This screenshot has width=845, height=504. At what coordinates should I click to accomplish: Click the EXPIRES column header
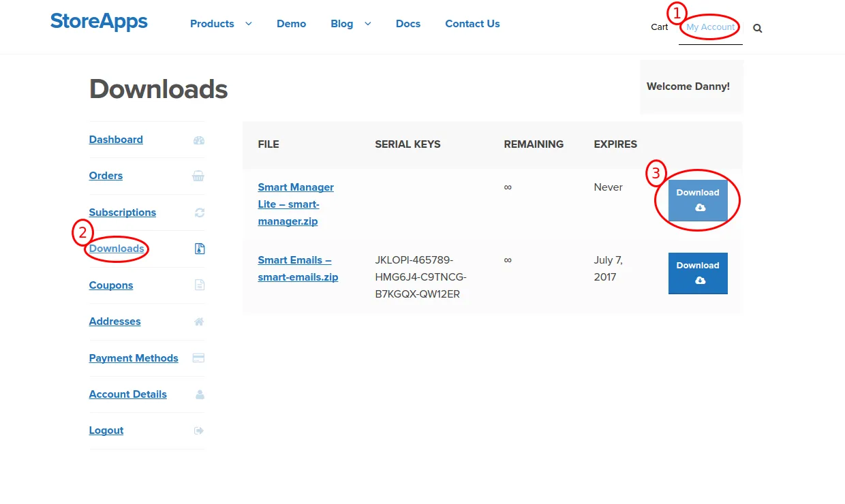[615, 144]
